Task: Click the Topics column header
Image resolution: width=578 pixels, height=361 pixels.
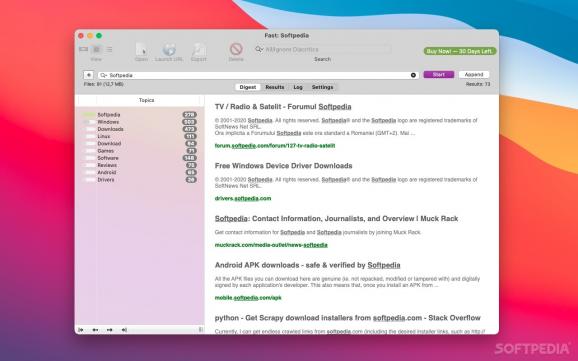Action: click(x=146, y=100)
